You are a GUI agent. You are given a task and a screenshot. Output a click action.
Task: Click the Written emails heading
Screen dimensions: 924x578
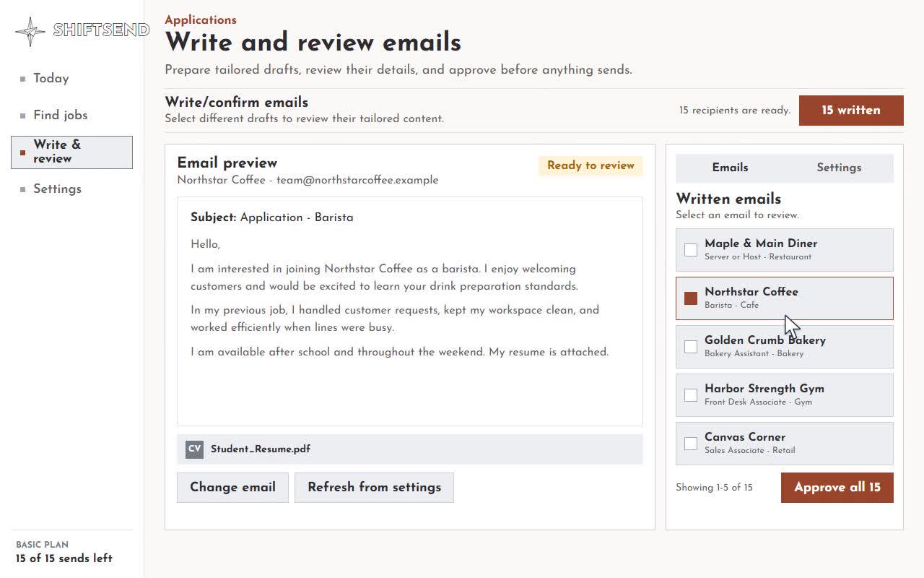pos(728,199)
